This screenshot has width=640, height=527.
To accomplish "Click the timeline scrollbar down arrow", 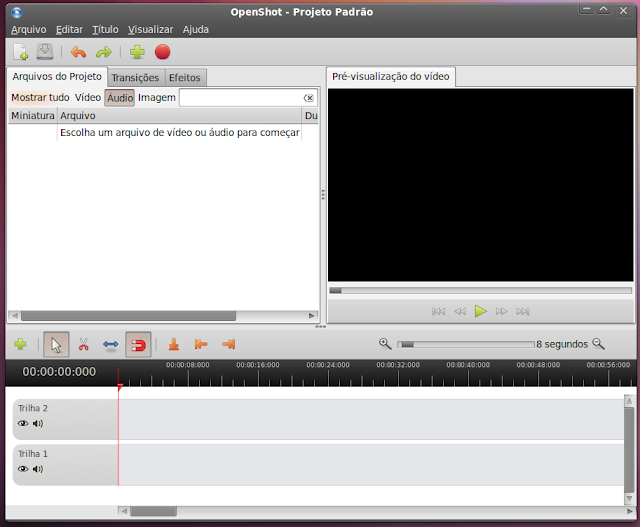I will (x=629, y=499).
